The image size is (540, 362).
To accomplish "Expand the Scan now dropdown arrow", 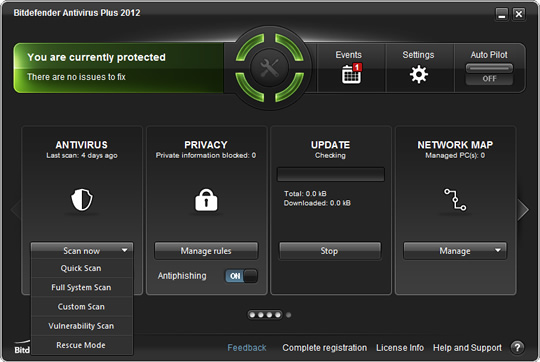I will tap(125, 250).
